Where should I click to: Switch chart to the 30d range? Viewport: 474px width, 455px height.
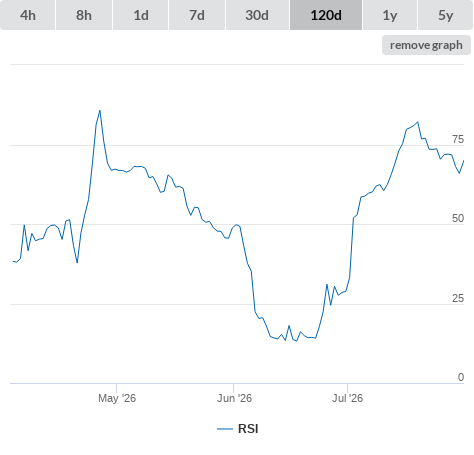pos(257,15)
